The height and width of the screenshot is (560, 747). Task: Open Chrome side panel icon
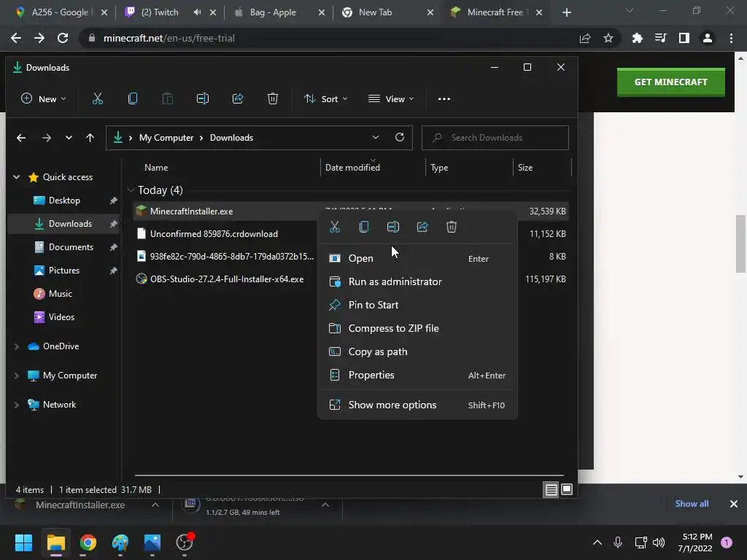(x=684, y=38)
